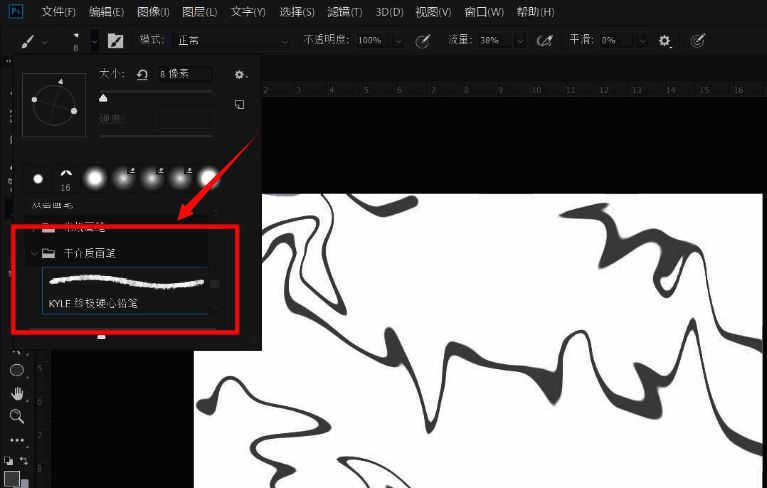
Task: Select the Zoom magnifier tool
Action: 17,416
